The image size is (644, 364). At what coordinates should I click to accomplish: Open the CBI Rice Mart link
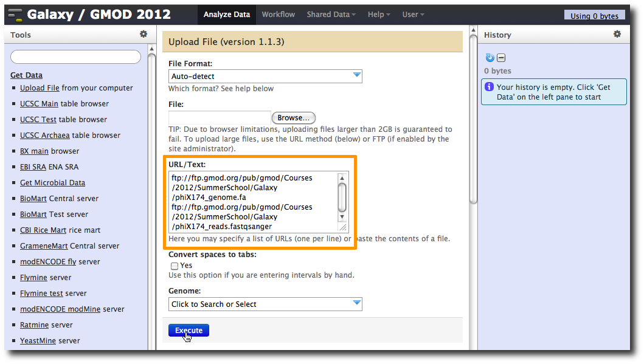(43, 230)
